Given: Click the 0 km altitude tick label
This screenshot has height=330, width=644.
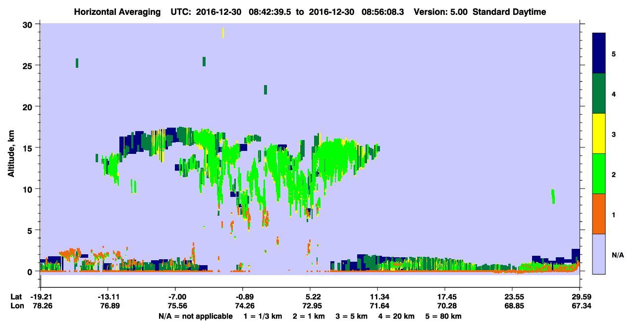Looking at the screenshot, I should [31, 272].
